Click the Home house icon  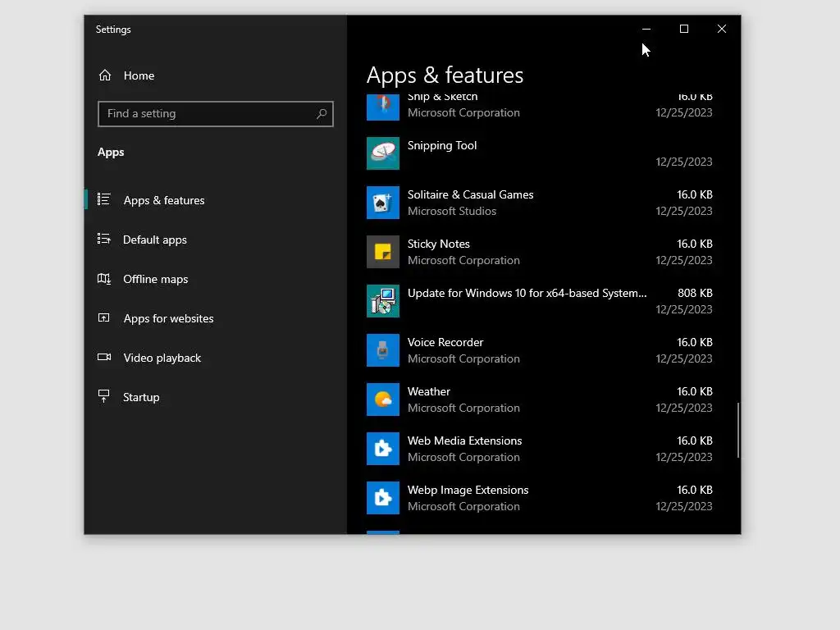pyautogui.click(x=105, y=75)
